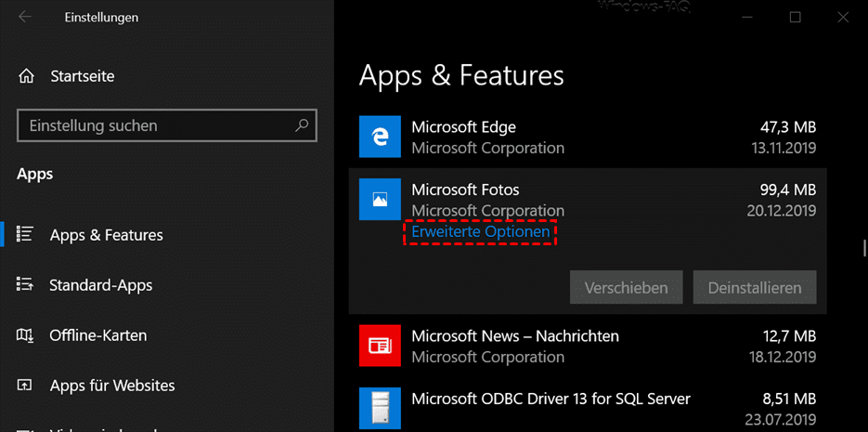This screenshot has width=868, height=432.
Task: Click the Offline-Karten map icon
Action: pyautogui.click(x=26, y=335)
